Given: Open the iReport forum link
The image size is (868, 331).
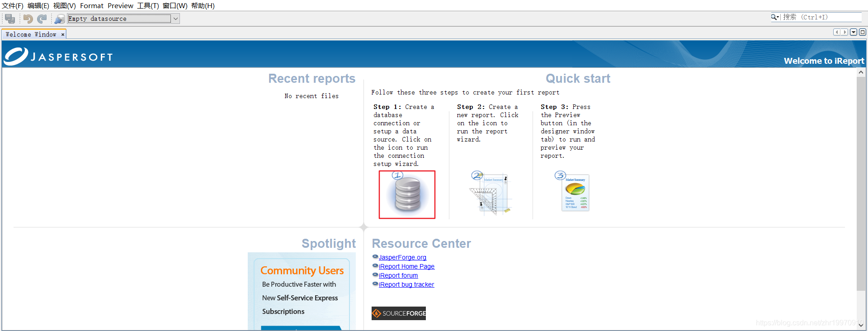Looking at the screenshot, I should (x=398, y=275).
